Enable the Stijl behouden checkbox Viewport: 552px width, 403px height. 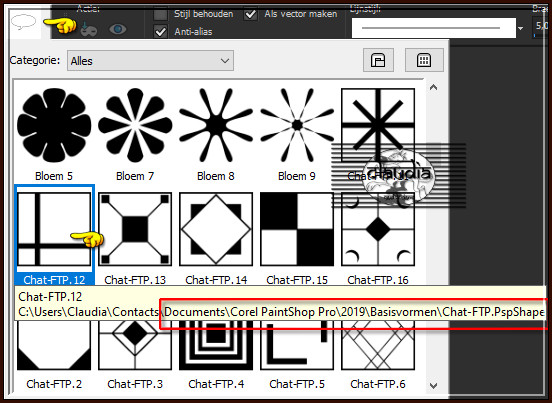160,14
